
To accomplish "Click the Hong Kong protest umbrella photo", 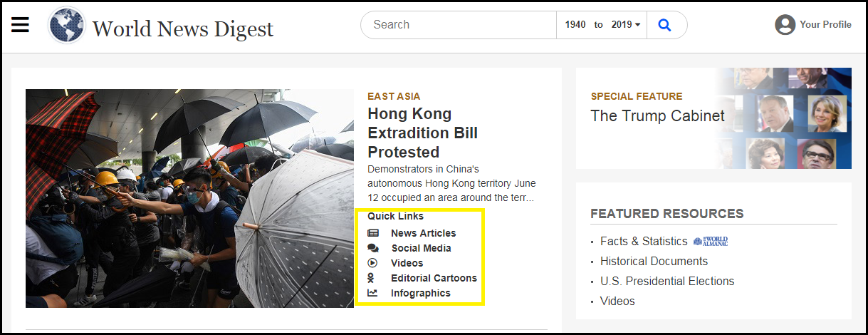I will (x=189, y=198).
